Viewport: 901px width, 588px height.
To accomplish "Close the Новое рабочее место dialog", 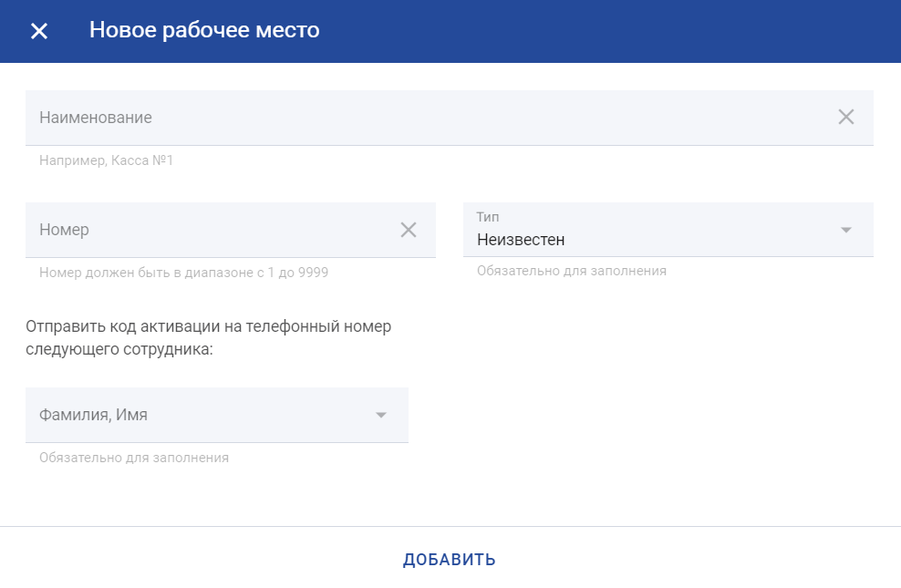I will [x=39, y=31].
